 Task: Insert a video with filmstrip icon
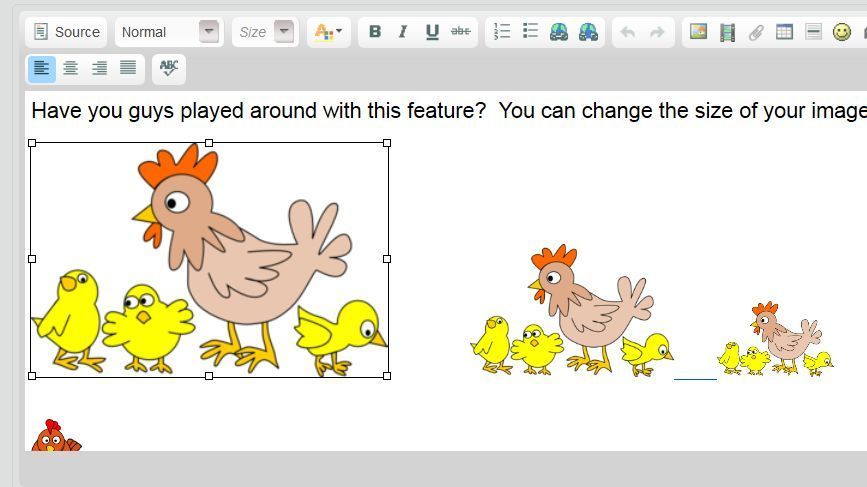(727, 32)
